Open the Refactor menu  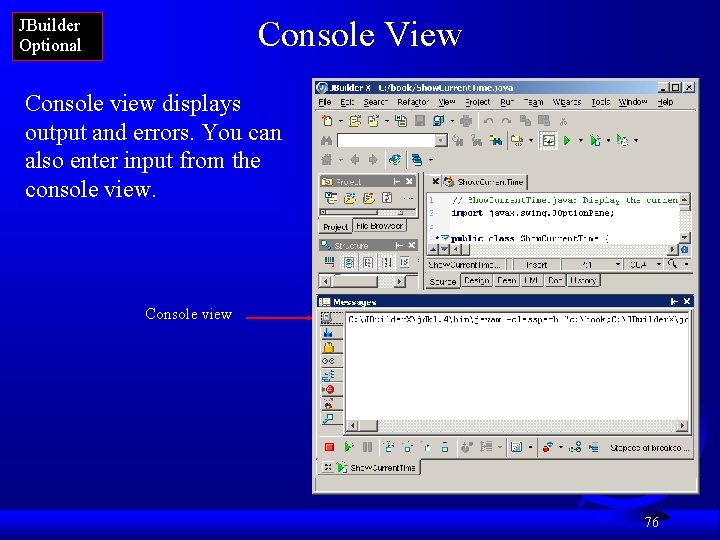pyautogui.click(x=413, y=102)
